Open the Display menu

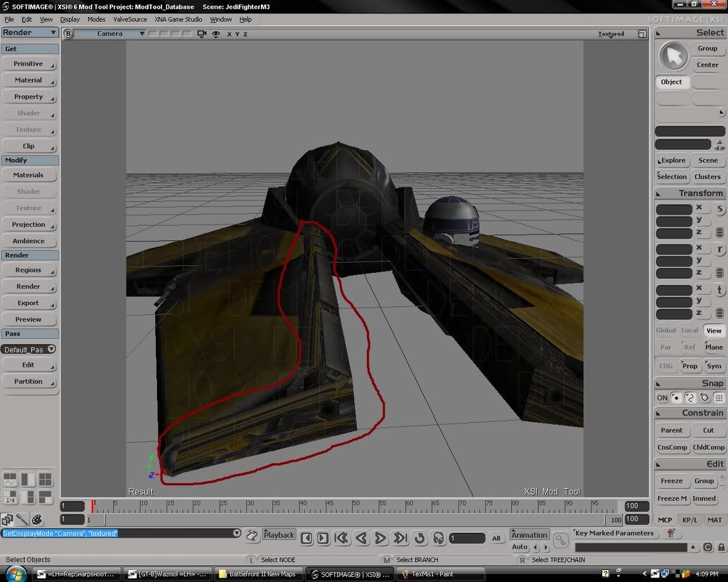(70, 19)
